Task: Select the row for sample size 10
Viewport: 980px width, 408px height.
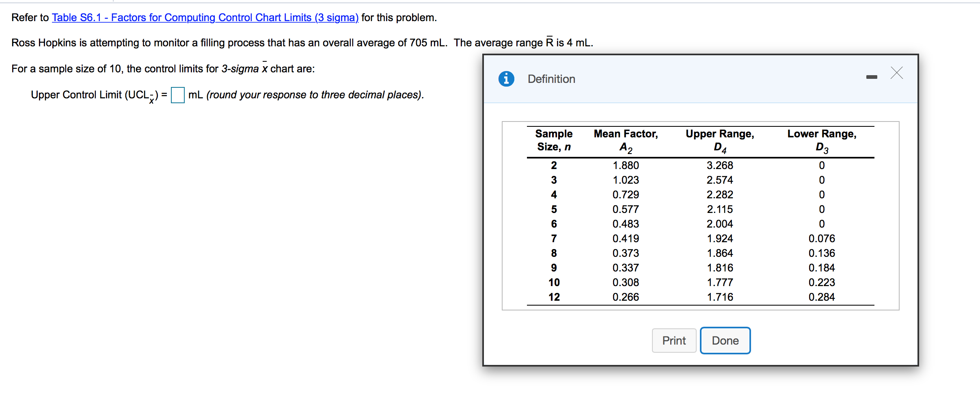Action: (x=554, y=282)
